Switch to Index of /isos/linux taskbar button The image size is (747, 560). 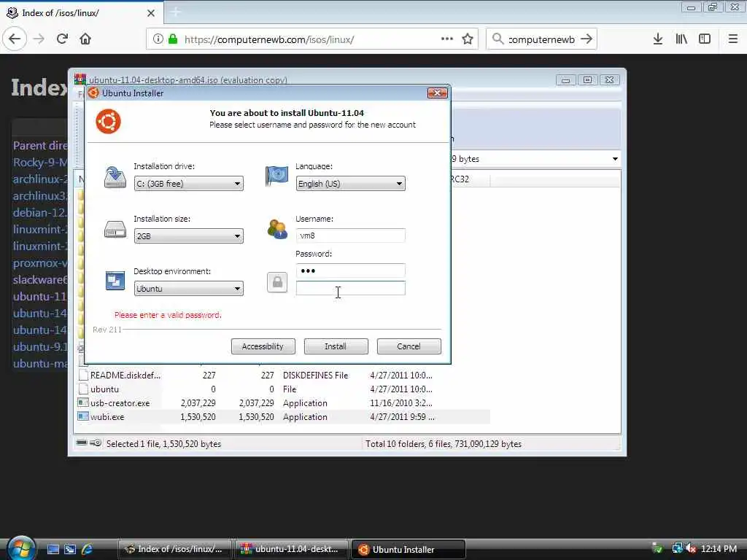[174, 549]
